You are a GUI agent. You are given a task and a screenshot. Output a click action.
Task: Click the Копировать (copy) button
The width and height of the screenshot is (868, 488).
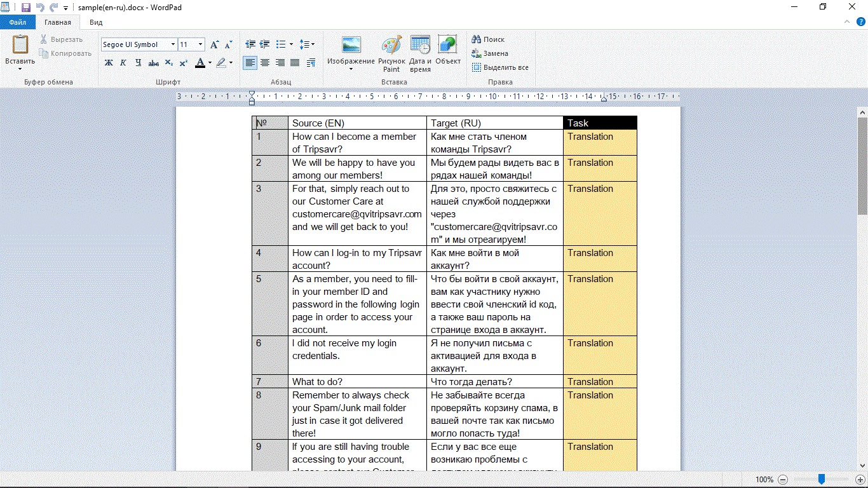coord(65,53)
